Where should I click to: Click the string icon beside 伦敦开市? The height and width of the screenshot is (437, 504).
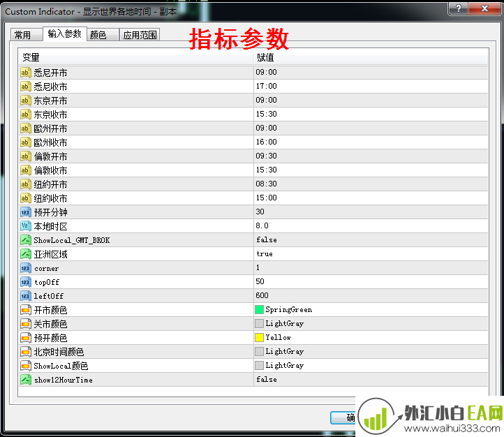[x=25, y=156]
